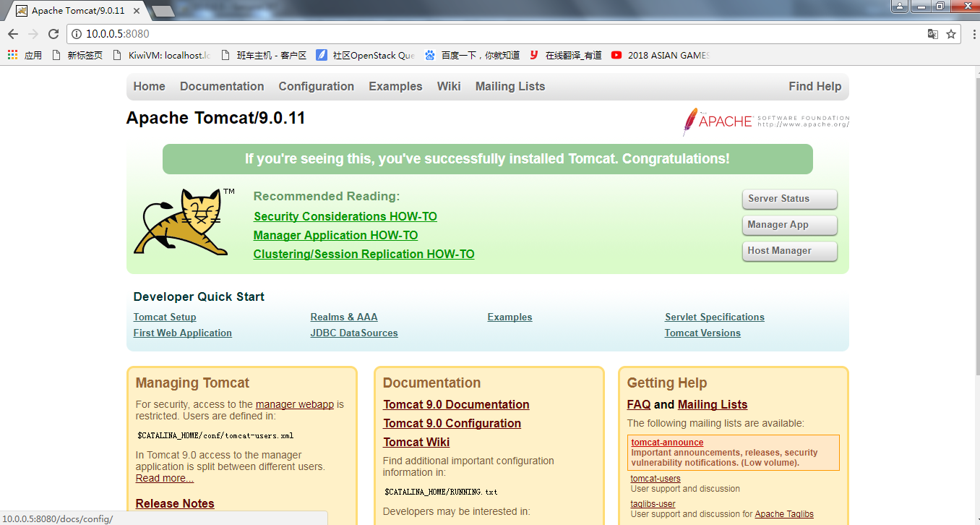The height and width of the screenshot is (525, 980).
Task: Open the 2018 ASIAN GAMES YouTube bookmark
Action: [661, 55]
